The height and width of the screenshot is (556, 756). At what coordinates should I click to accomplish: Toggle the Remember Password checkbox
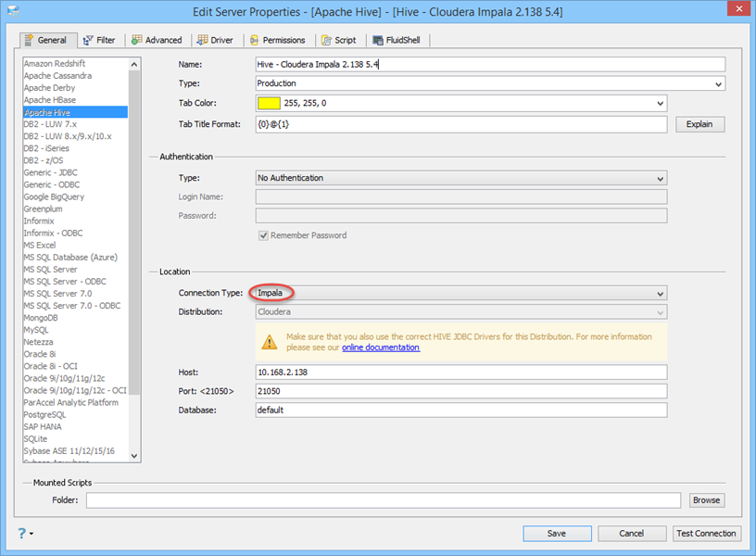(x=263, y=235)
